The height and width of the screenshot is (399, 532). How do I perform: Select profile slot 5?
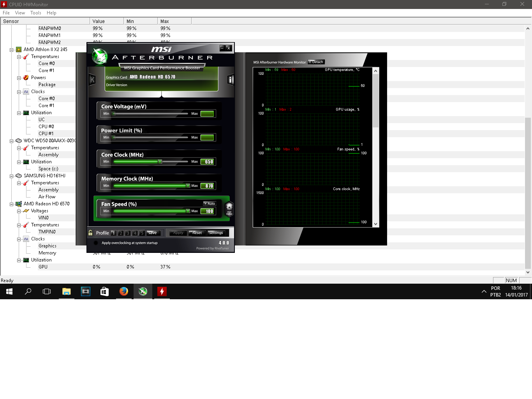[x=142, y=233]
